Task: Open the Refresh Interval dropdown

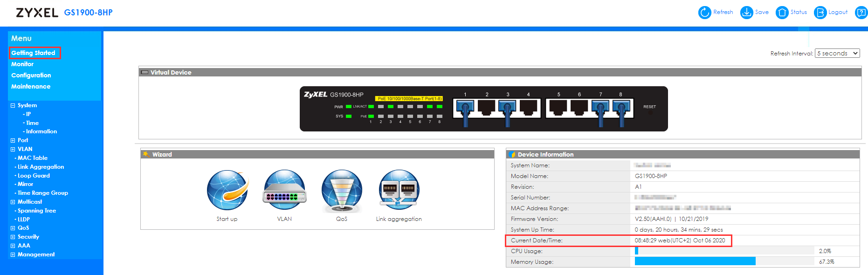Action: point(837,54)
